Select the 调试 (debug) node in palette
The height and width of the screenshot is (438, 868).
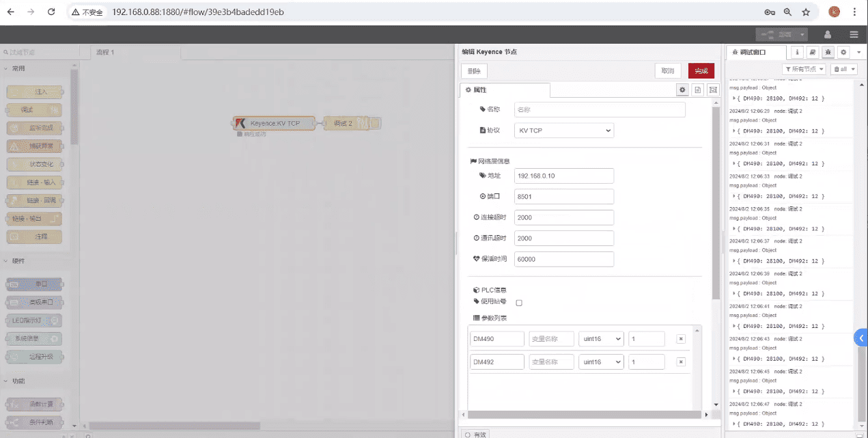pos(33,109)
